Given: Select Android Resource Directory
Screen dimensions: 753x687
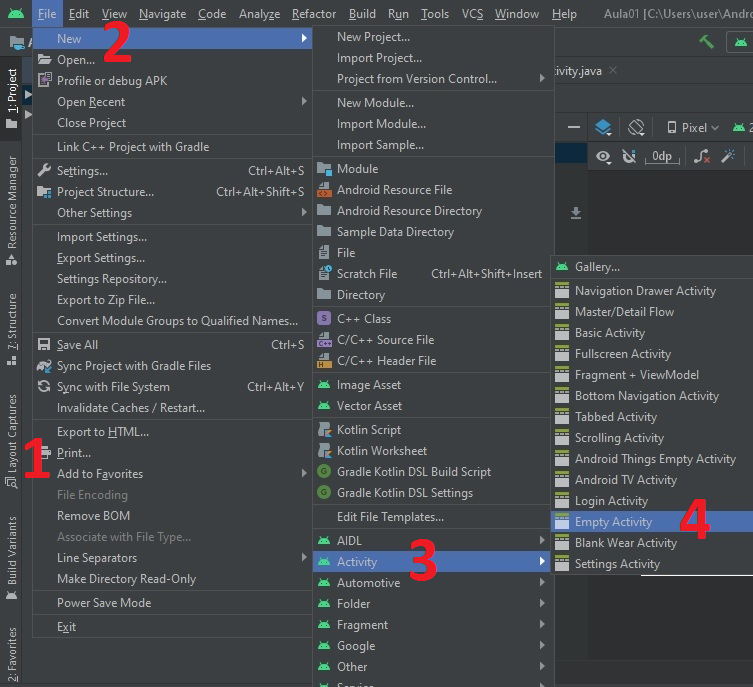Looking at the screenshot, I should point(432,211).
